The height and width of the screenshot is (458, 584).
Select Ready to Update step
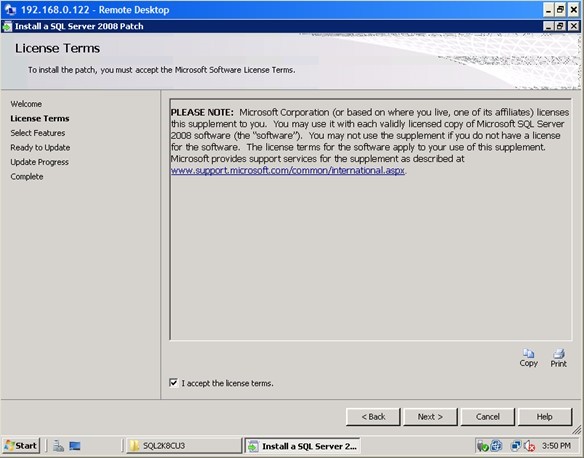pos(40,147)
